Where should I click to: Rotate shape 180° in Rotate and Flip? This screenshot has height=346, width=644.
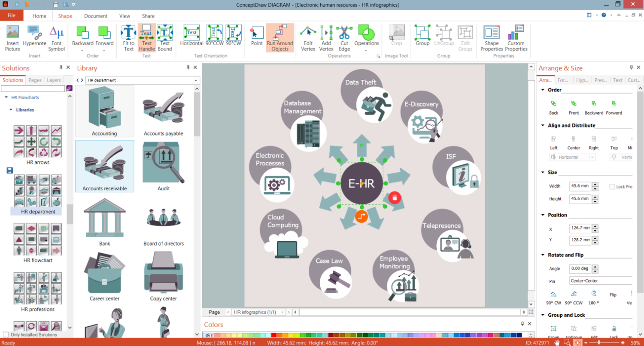click(x=594, y=297)
